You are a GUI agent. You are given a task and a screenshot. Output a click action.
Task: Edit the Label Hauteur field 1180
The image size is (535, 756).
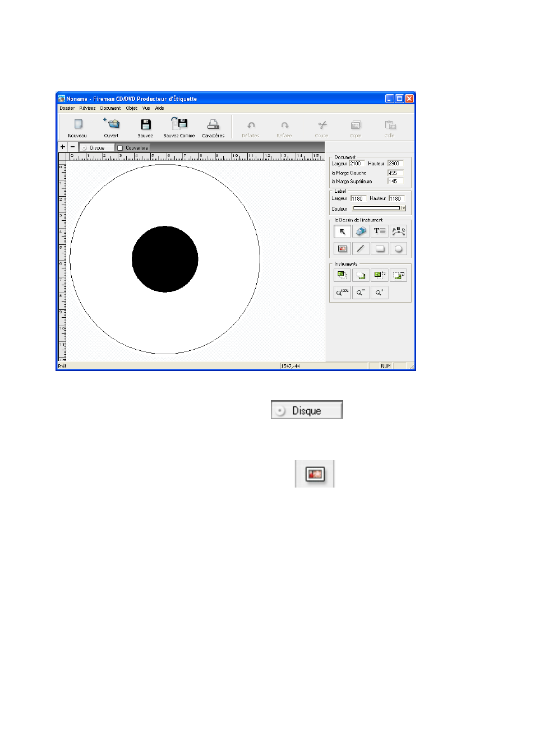396,198
